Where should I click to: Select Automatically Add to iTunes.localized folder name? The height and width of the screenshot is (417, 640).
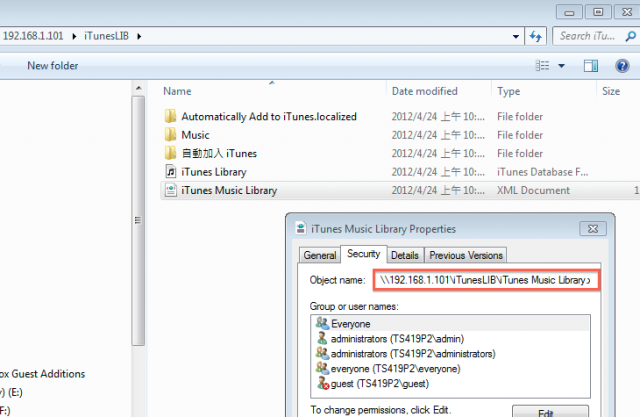(269, 117)
